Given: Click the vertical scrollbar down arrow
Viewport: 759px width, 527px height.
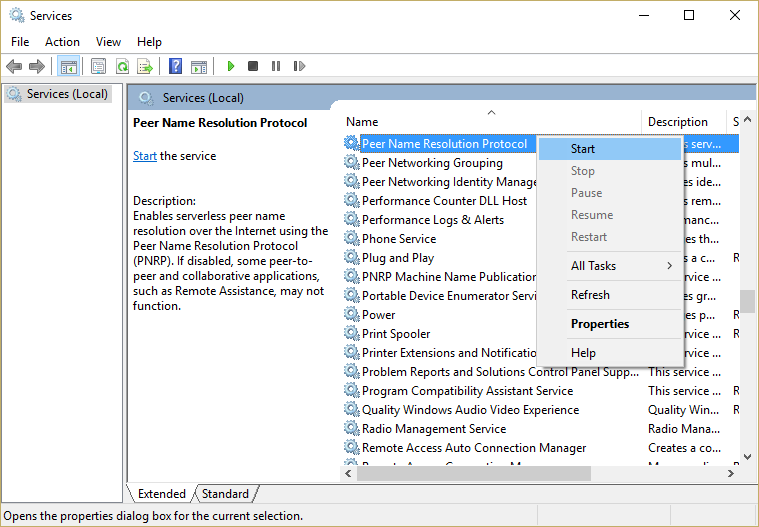Looking at the screenshot, I should [747, 456].
